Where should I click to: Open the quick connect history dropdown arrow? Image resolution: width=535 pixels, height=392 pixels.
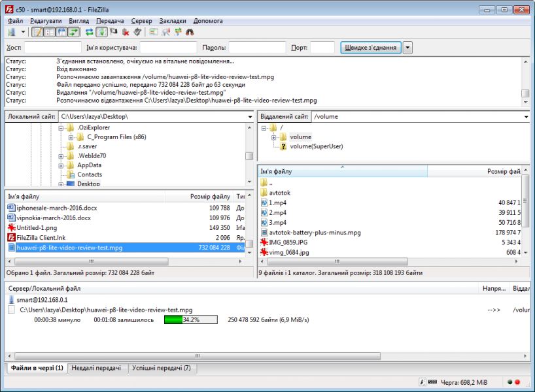(x=408, y=47)
